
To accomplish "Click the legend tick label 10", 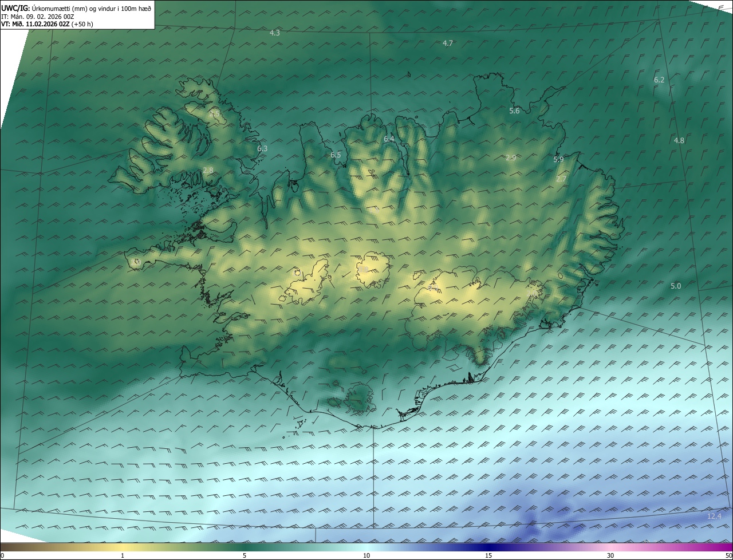I will pyautogui.click(x=366, y=555).
